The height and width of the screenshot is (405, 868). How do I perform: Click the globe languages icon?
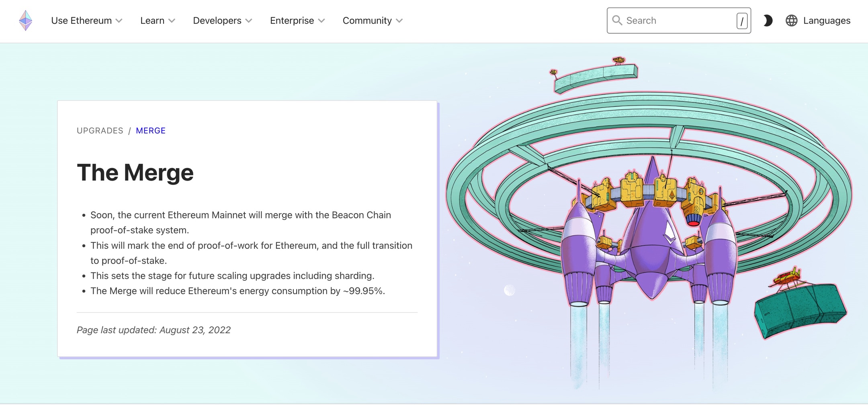pyautogui.click(x=791, y=20)
